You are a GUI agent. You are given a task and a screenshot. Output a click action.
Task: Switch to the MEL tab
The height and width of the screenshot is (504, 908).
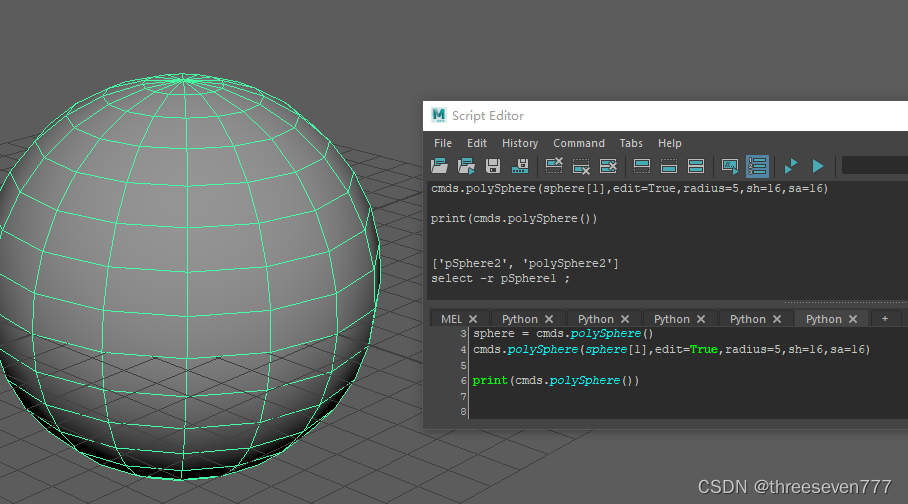pos(451,319)
